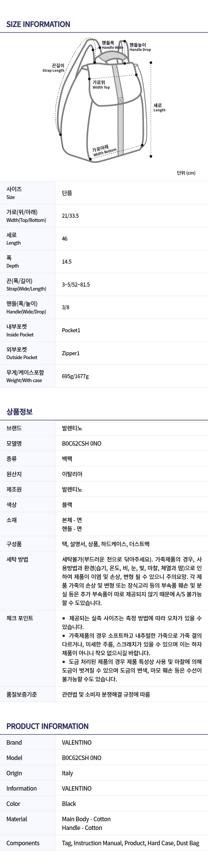Click the 단위 (cm) unit note

(x=186, y=173)
